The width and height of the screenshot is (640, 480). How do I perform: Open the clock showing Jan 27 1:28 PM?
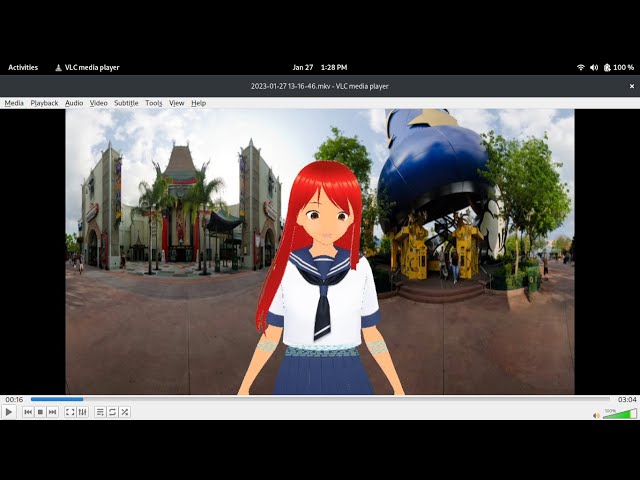click(320, 67)
